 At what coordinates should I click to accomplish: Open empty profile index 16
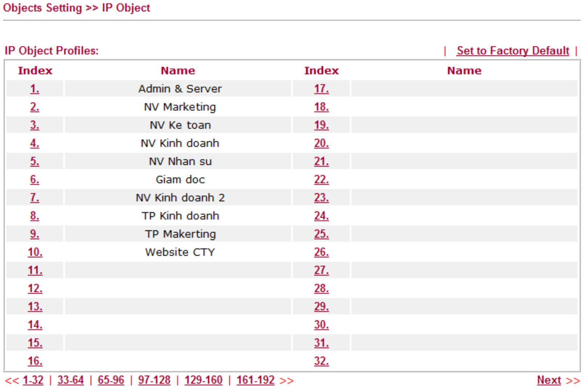click(x=35, y=361)
